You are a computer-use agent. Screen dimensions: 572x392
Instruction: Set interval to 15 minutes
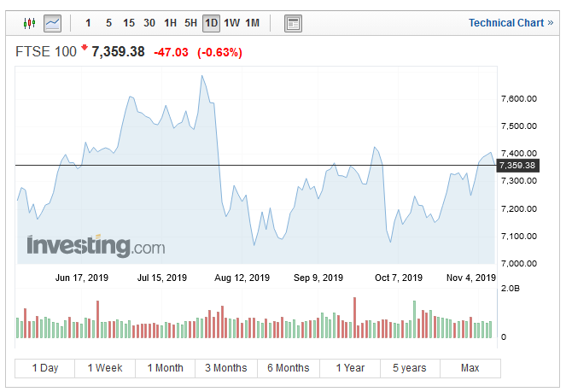click(x=129, y=23)
